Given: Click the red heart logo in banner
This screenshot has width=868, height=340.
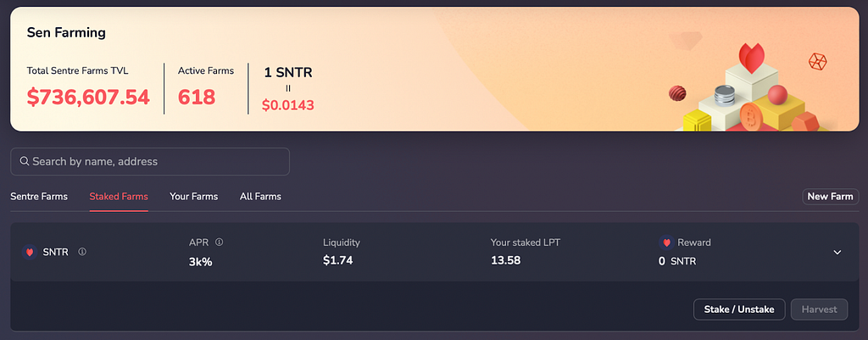Looking at the screenshot, I should (x=751, y=59).
